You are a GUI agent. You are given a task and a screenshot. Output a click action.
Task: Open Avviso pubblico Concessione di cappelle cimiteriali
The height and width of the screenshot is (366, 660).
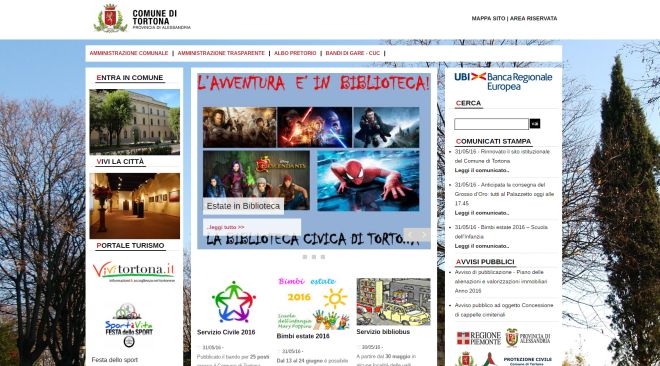tap(504, 310)
